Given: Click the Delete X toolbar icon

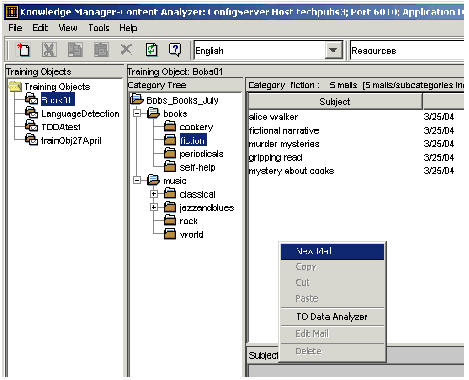Looking at the screenshot, I should [x=126, y=50].
